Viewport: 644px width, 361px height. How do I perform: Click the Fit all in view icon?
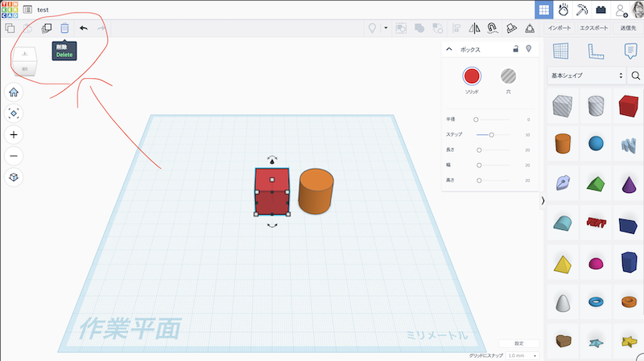pyautogui.click(x=14, y=114)
